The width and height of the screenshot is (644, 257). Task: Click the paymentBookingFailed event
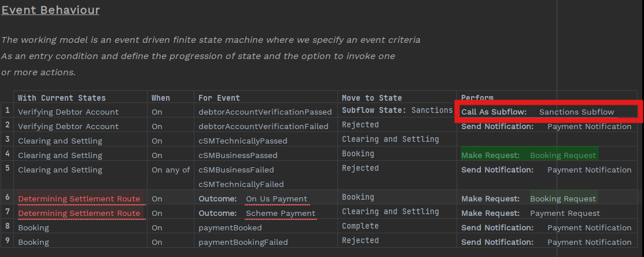(x=242, y=242)
